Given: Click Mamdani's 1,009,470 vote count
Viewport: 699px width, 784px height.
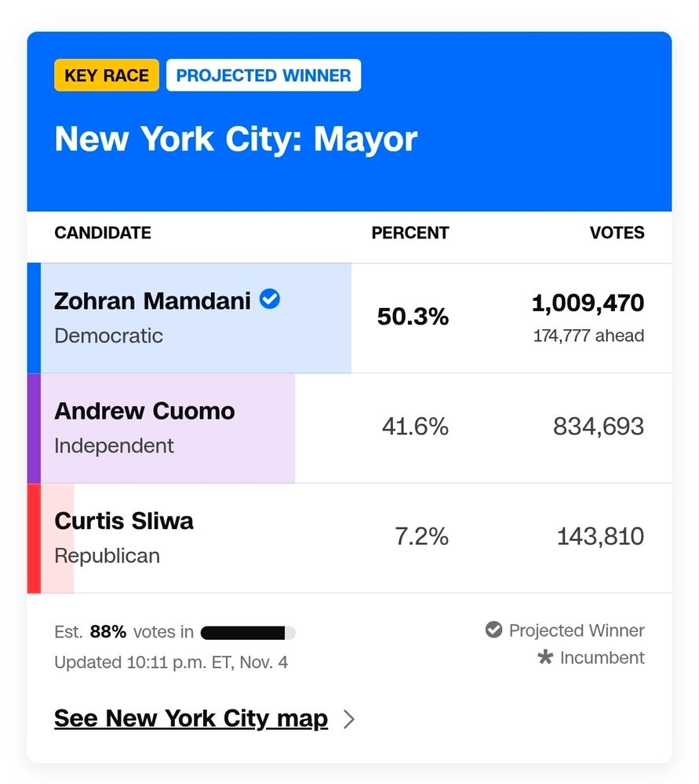Looking at the screenshot, I should pos(588,303).
